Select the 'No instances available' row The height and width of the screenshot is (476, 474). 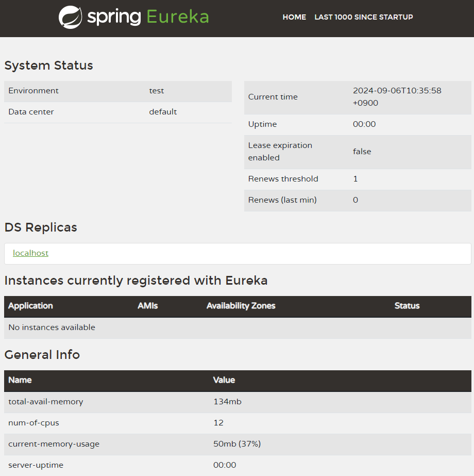coord(238,328)
